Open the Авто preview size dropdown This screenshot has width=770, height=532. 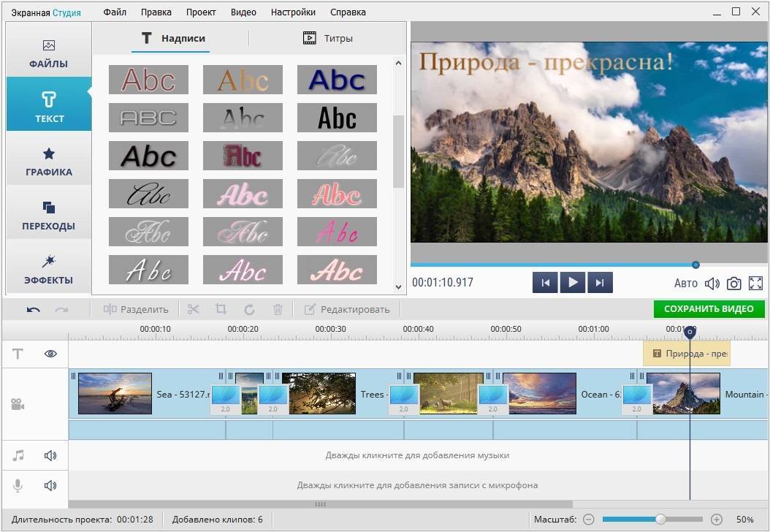click(685, 283)
